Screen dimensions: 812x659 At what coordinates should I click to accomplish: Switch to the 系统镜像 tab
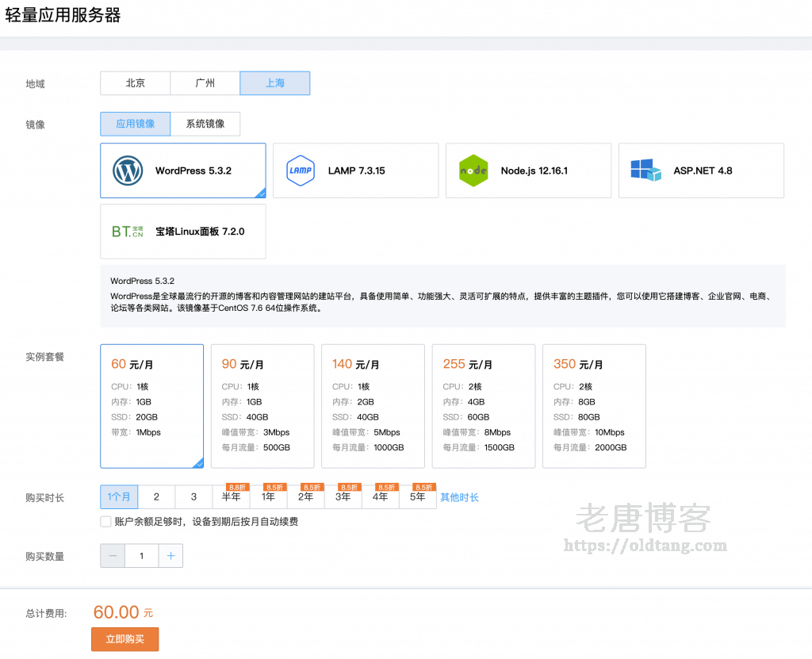(x=205, y=124)
